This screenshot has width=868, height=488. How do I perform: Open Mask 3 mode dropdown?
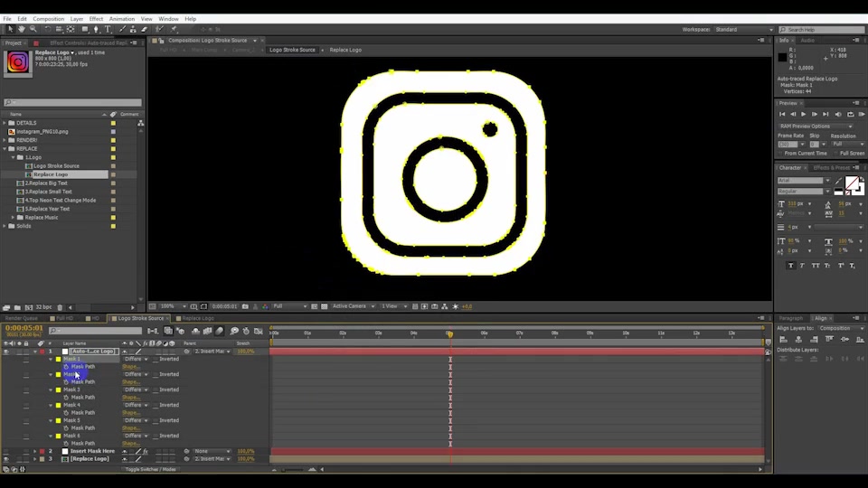point(136,390)
